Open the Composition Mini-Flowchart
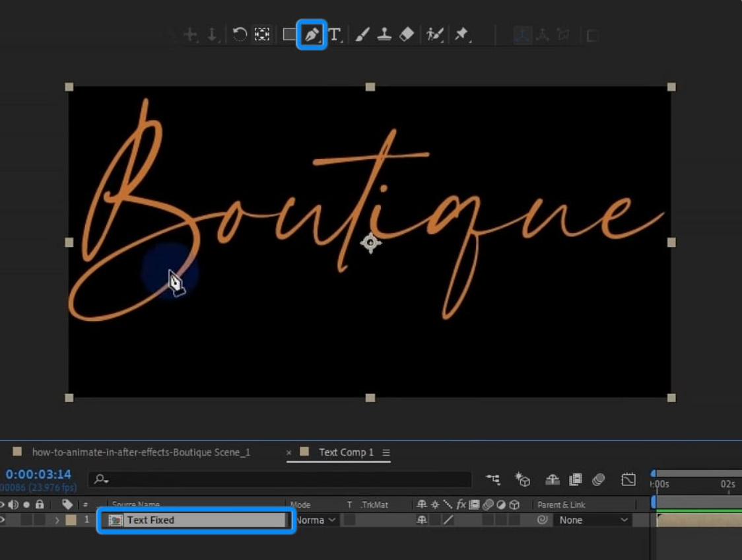 (x=493, y=479)
